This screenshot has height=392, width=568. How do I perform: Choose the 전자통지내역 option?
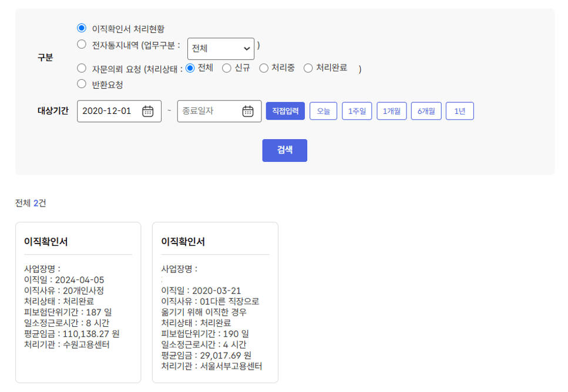81,44
